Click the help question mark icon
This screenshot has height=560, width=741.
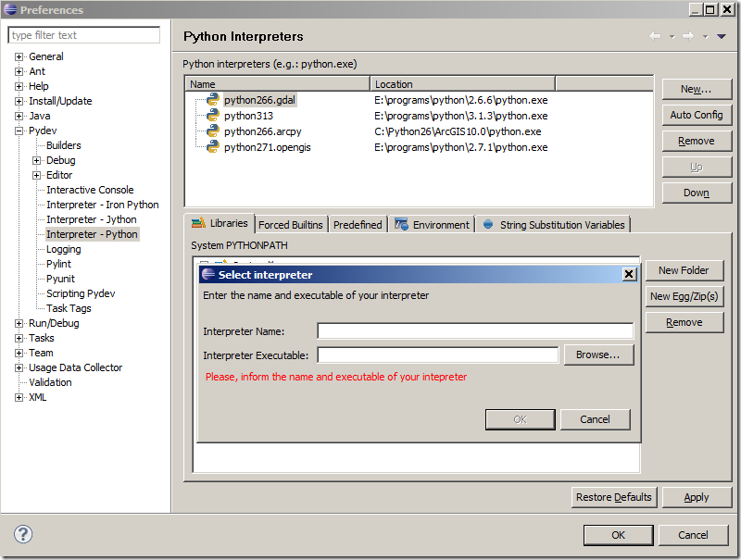tap(22, 534)
